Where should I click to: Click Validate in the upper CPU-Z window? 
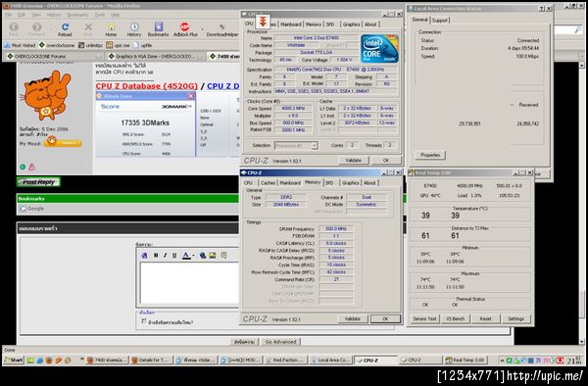tap(353, 160)
